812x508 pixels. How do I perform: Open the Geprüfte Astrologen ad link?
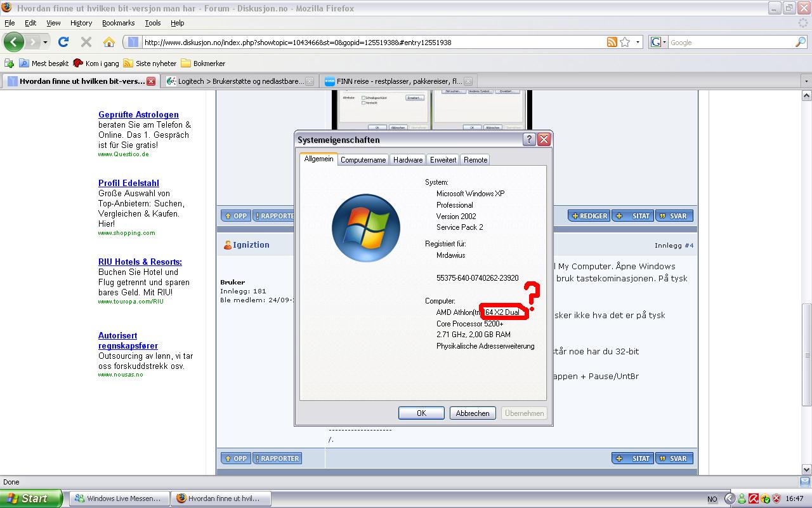point(138,114)
